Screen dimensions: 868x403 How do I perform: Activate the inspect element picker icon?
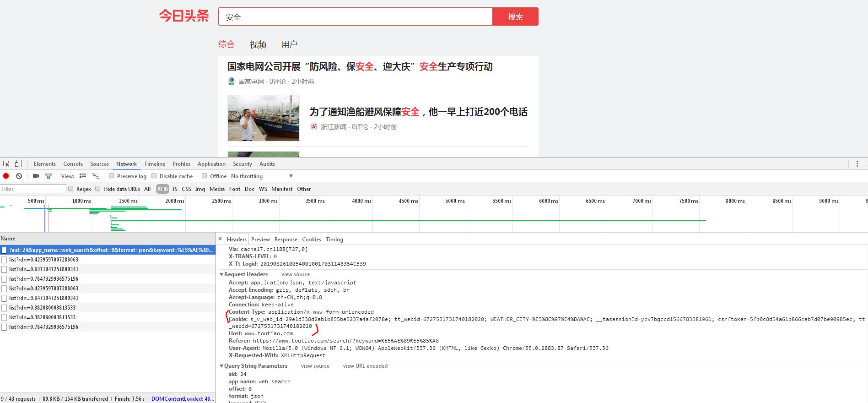(x=6, y=164)
